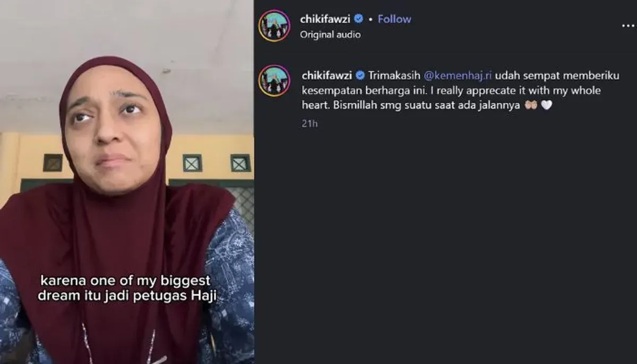Image resolution: width=637 pixels, height=364 pixels.
Task: Click the subtitle line 'dream itu jadi petugas Haji'
Action: point(127,296)
